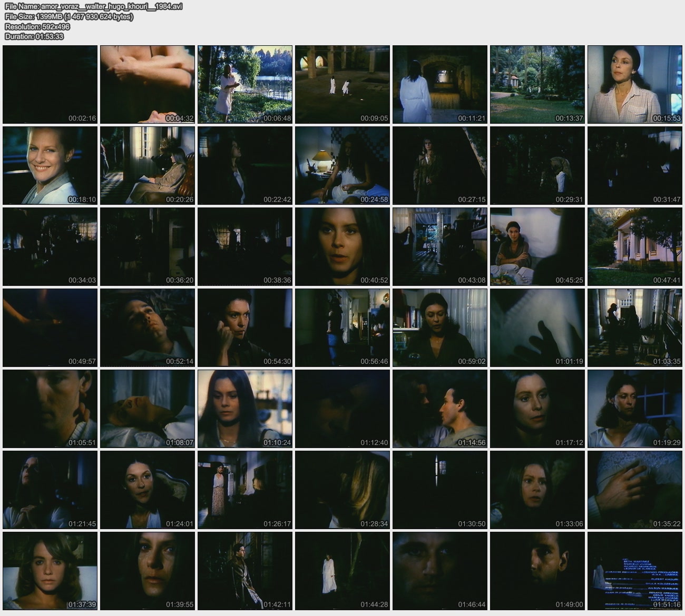Viewport: 685px width, 616px height.
Task: Click the white-dress figure frame at 01:44:28
Action: (342, 571)
